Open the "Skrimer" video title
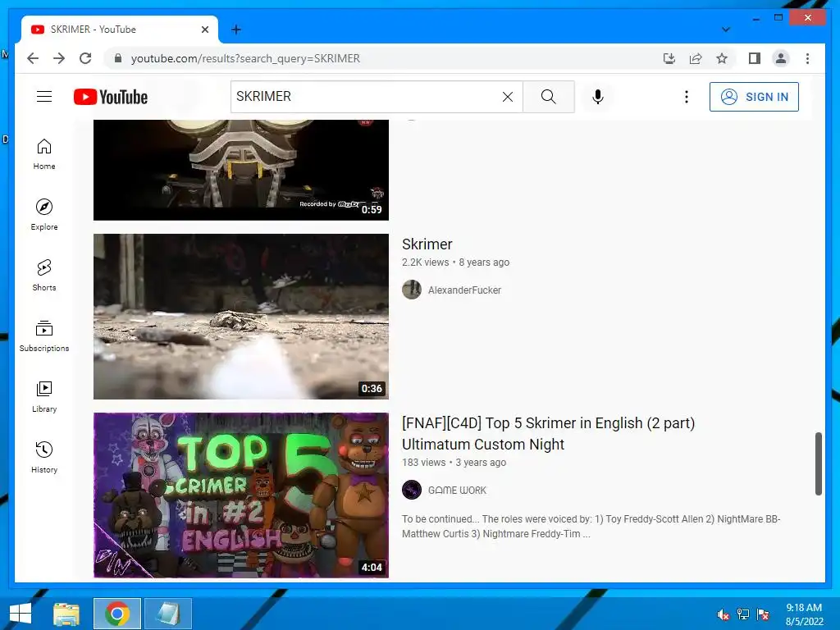The height and width of the screenshot is (630, 840). click(x=427, y=244)
